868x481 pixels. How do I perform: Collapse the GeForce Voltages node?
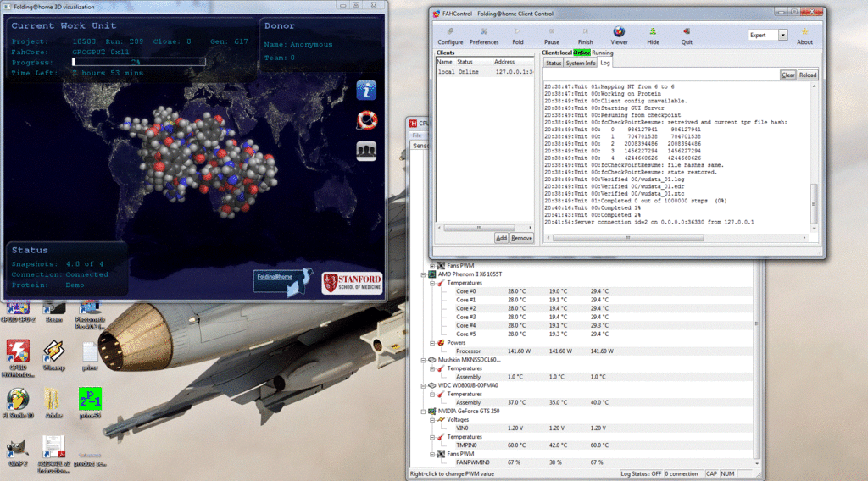432,420
